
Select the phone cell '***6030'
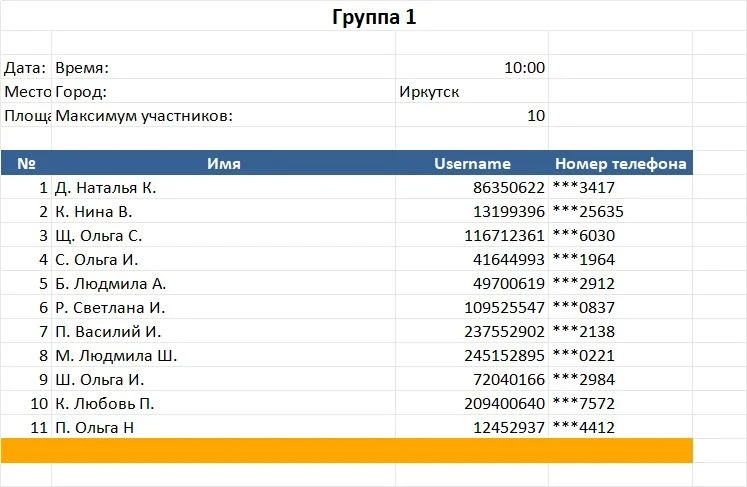(620, 235)
